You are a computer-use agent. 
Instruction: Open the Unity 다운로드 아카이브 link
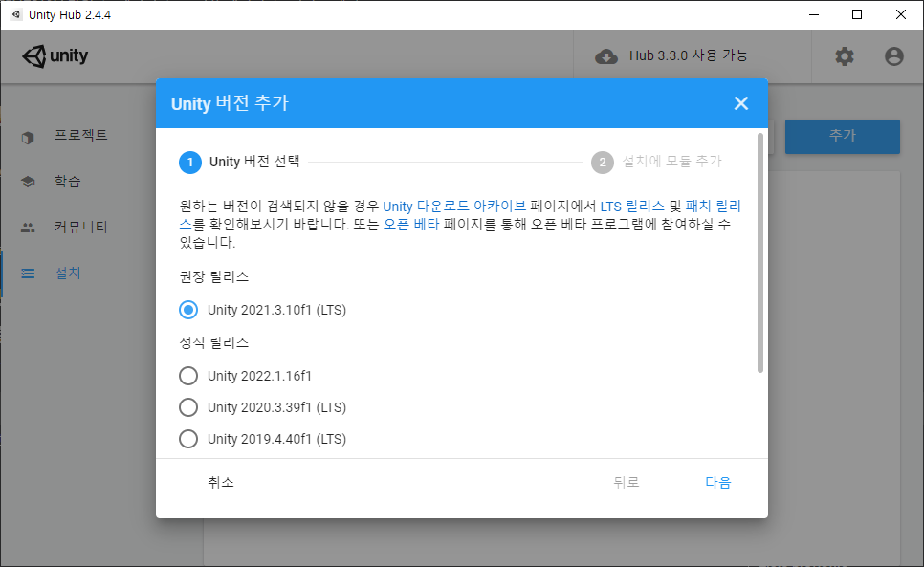(454, 207)
